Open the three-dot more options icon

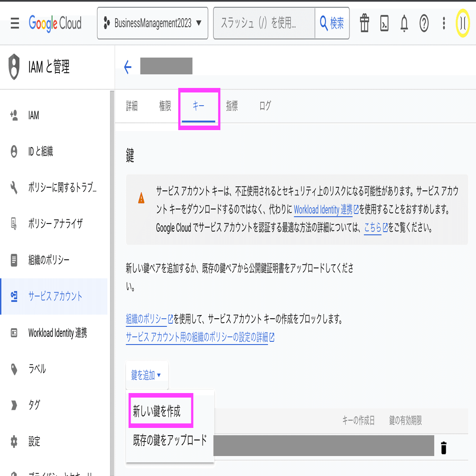[443, 24]
